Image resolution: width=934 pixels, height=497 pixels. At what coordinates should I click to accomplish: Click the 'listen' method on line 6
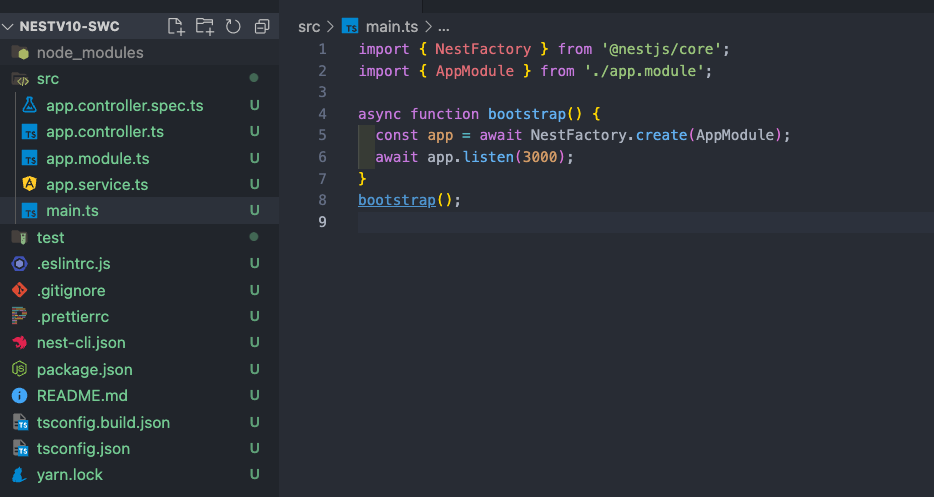pos(488,157)
